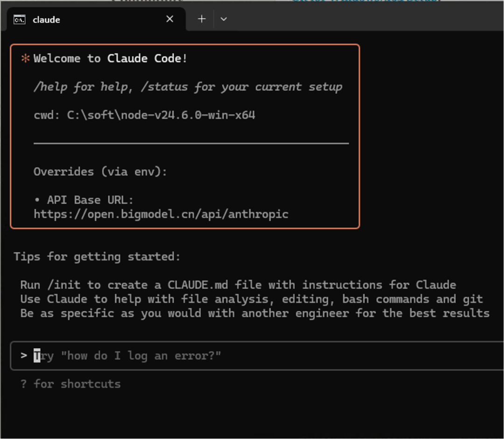504x439 pixels.
Task: Click the terminal icon on the claude tab
Action: [x=20, y=20]
